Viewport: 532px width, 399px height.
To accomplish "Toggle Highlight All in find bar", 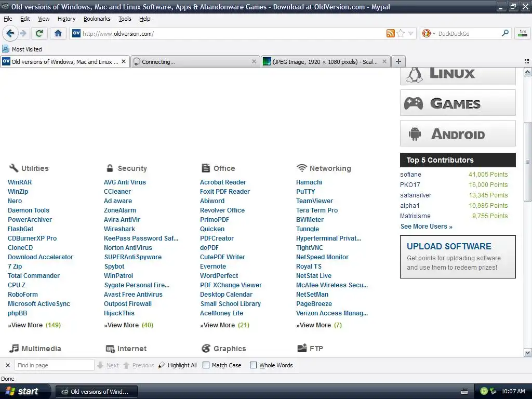I will click(x=178, y=365).
